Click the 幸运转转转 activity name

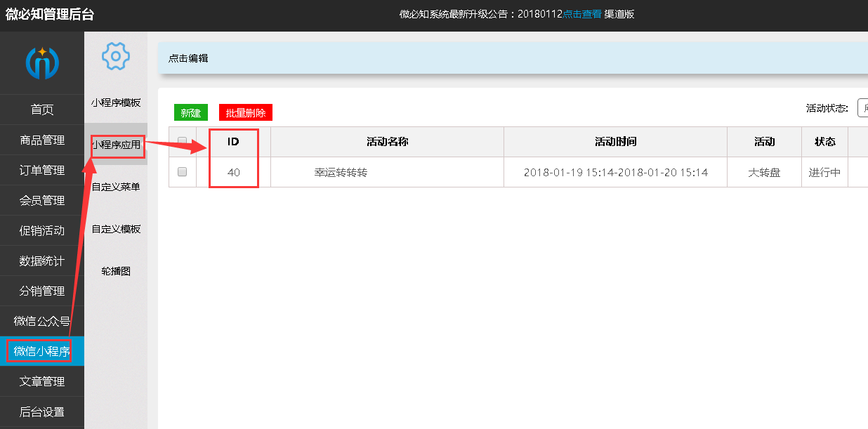[341, 172]
